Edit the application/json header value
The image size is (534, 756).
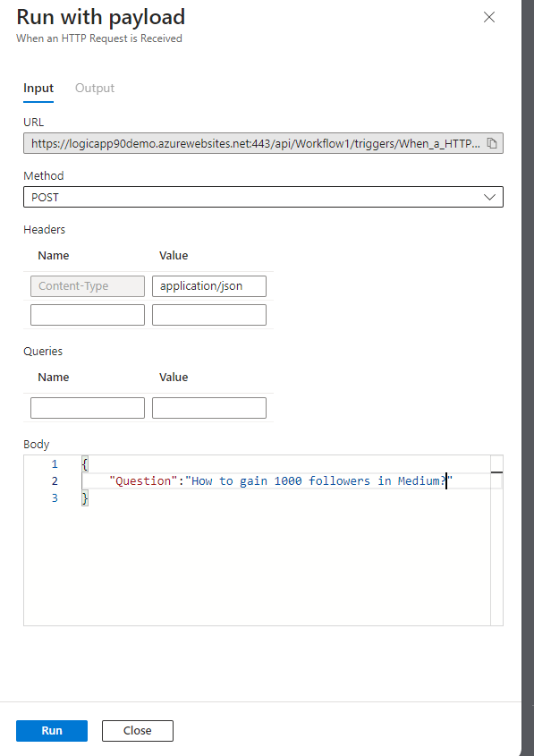pos(209,286)
